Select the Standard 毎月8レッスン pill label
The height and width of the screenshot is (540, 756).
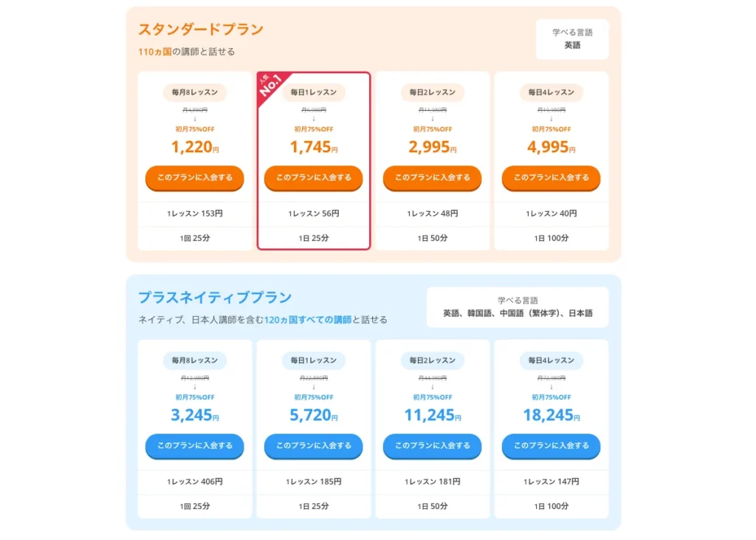(x=194, y=92)
